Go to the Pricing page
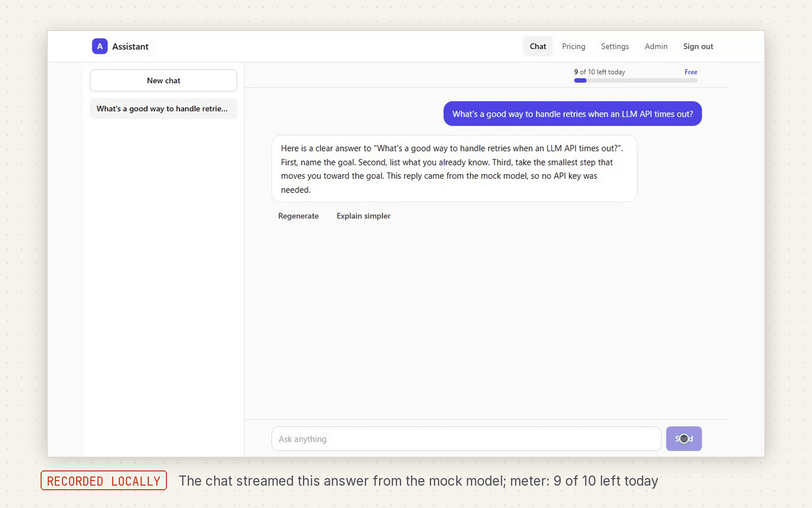 tap(573, 46)
